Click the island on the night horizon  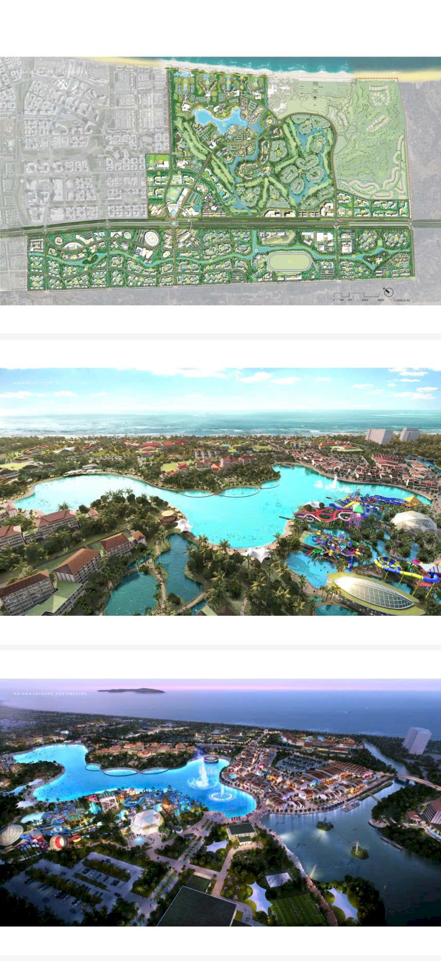tap(131, 691)
